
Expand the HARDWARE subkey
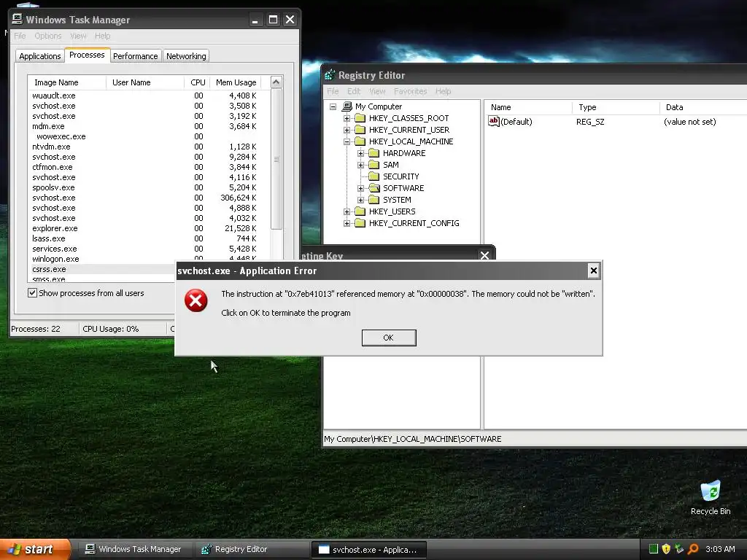(360, 153)
